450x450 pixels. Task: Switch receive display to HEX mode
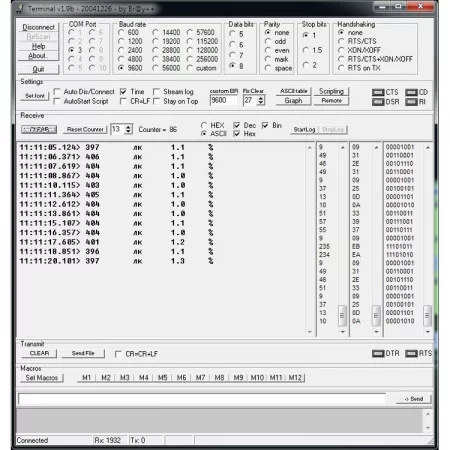[204, 125]
